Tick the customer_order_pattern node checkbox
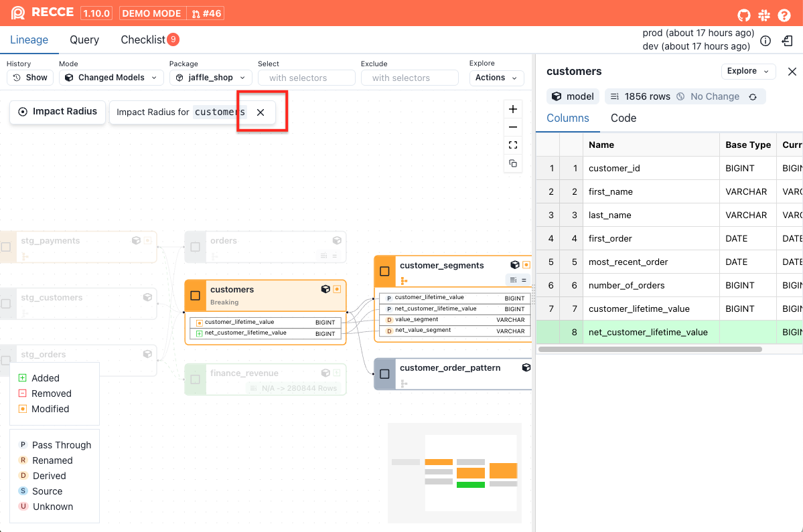Image resolution: width=803 pixels, height=532 pixels. coord(384,374)
